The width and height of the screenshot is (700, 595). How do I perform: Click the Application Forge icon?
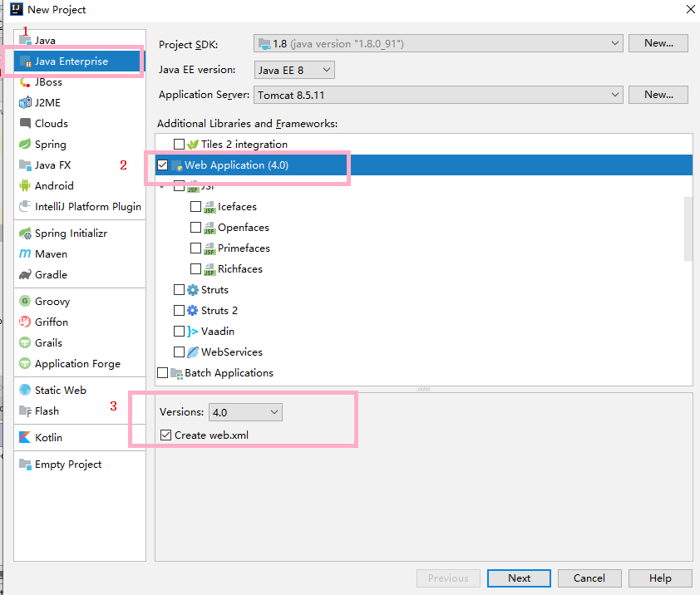tap(25, 363)
